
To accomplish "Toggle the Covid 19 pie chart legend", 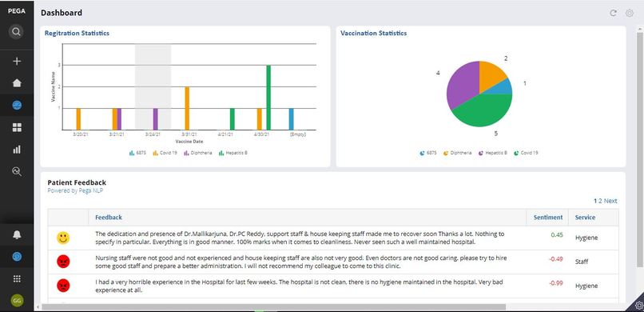I will 526,153.
